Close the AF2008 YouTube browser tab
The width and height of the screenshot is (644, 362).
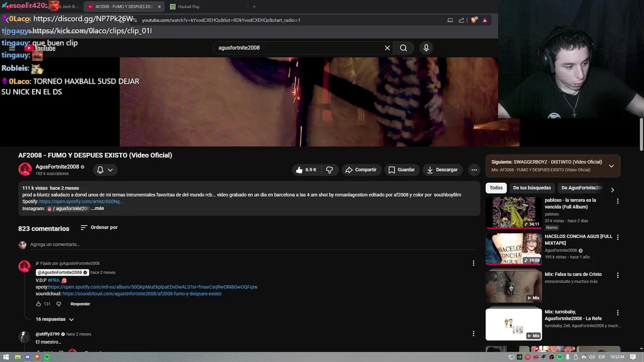159,7
